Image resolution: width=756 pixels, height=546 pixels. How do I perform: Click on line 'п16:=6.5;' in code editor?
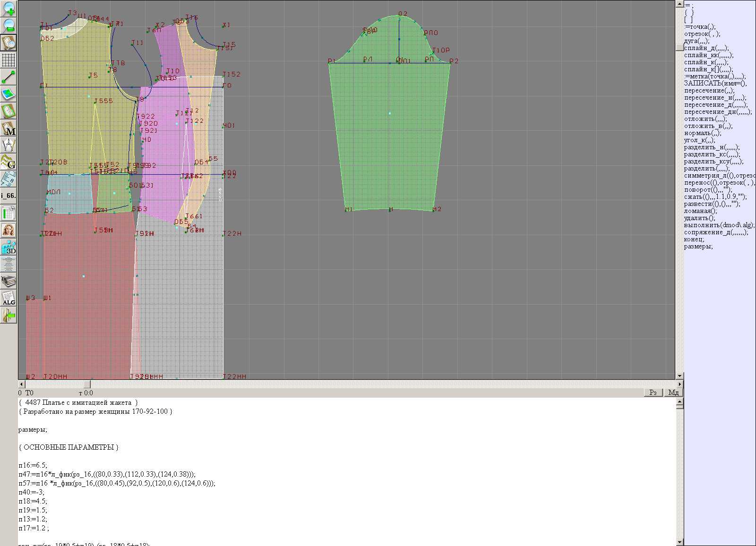point(33,465)
